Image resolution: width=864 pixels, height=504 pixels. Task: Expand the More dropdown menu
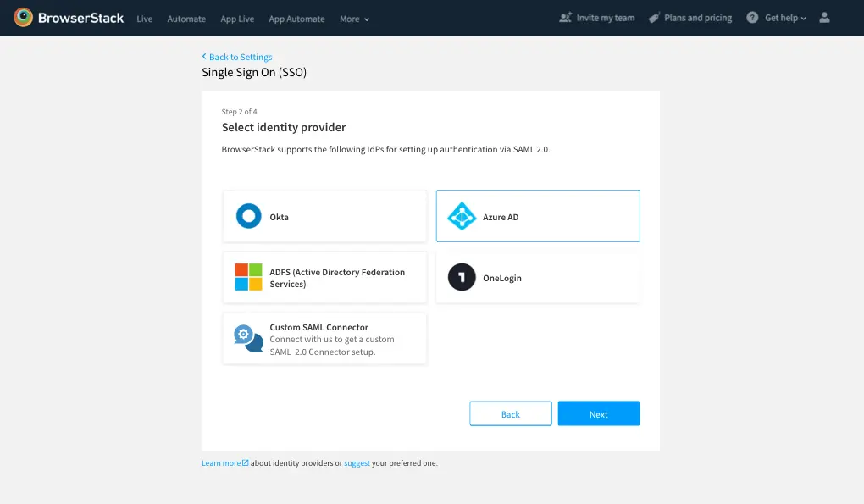354,19
